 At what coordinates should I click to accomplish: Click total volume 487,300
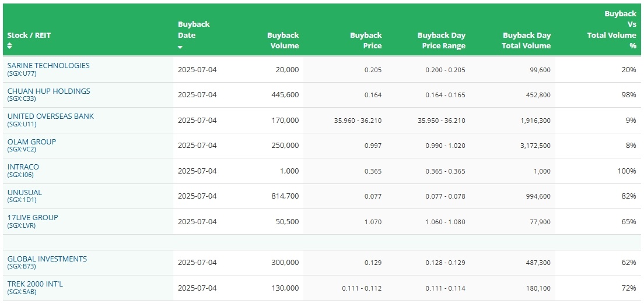point(539,263)
